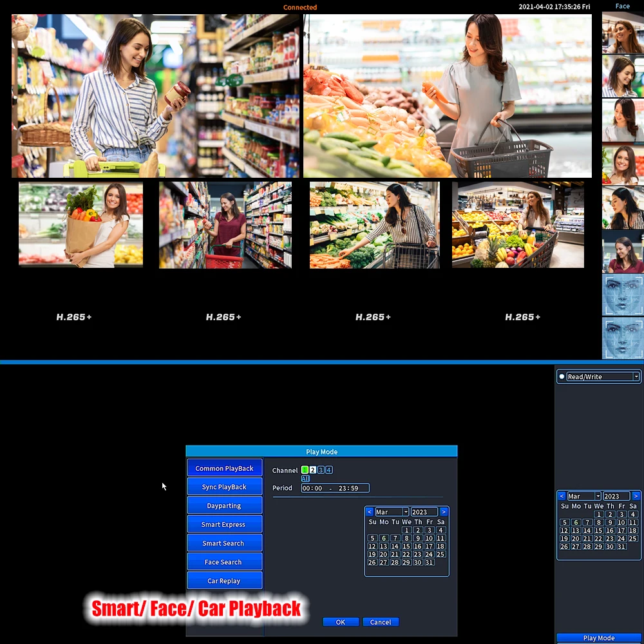Select radio button beside Read/Write
This screenshot has height=644, width=644.
[x=562, y=377]
